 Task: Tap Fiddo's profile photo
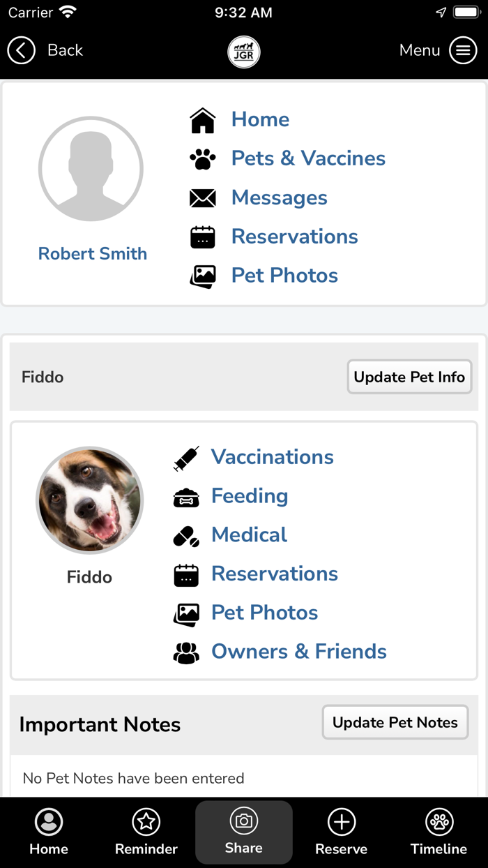tap(89, 500)
